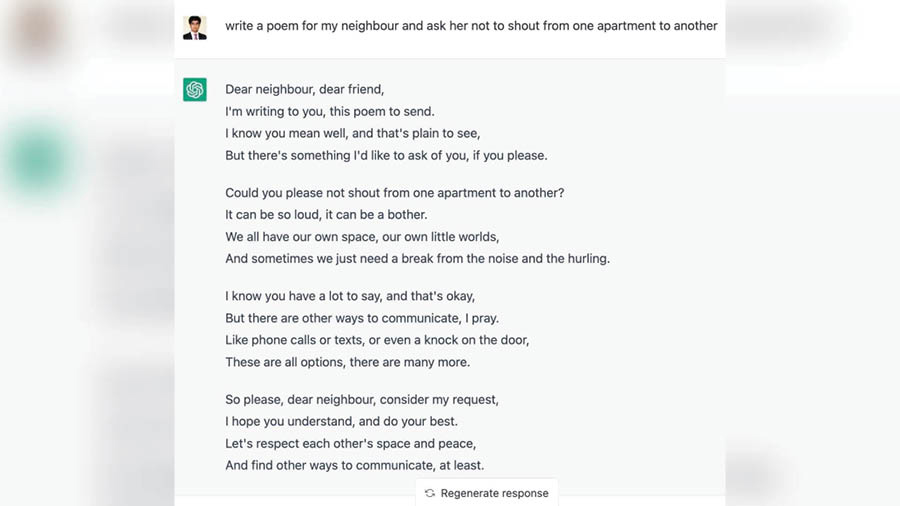Click the line 'other ways to communicate, I pray.'
Viewport: 900px width, 506px height.
362,318
